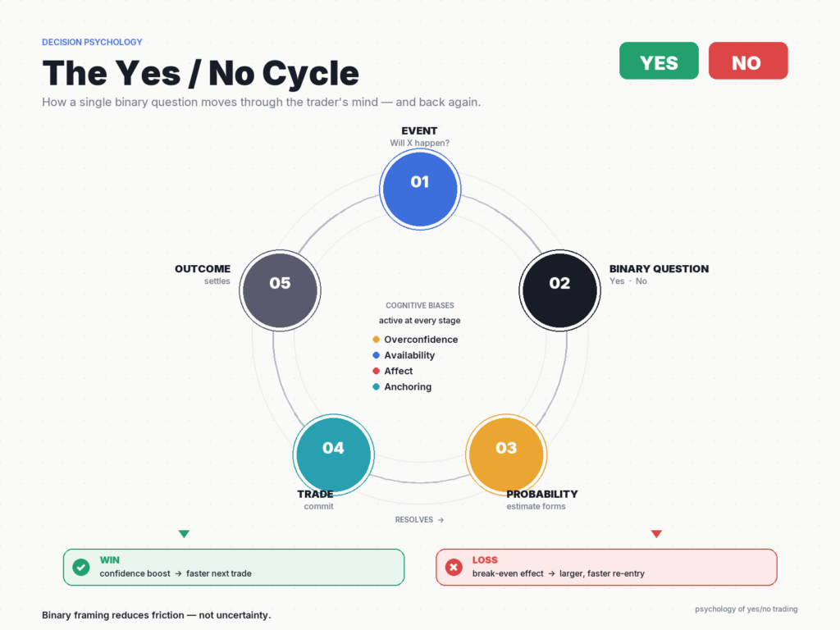
Task: Click the Cognitive Biases heading text
Action: point(420,305)
